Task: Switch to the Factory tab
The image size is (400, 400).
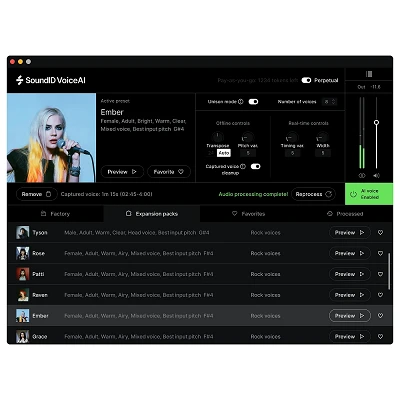Action: click(55, 214)
